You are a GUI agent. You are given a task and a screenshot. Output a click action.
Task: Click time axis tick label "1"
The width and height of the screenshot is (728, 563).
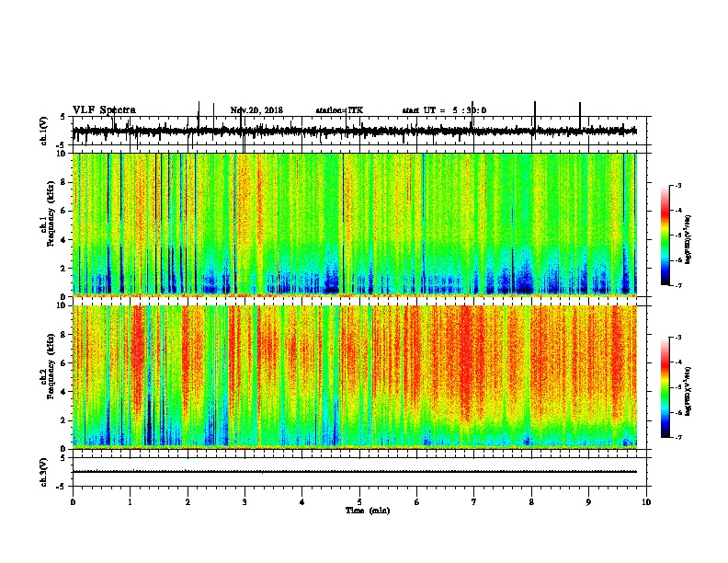[x=130, y=502]
